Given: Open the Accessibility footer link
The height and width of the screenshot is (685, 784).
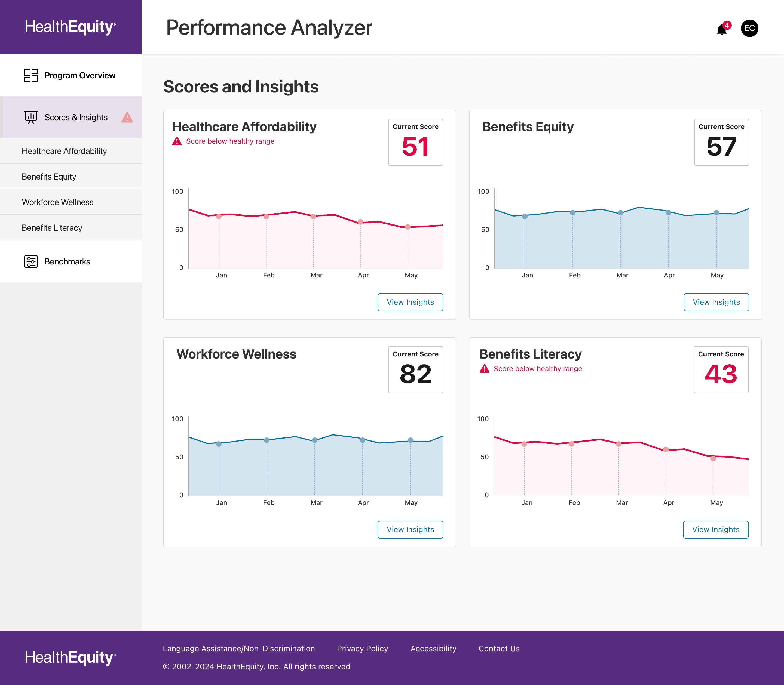Looking at the screenshot, I should 433,649.
